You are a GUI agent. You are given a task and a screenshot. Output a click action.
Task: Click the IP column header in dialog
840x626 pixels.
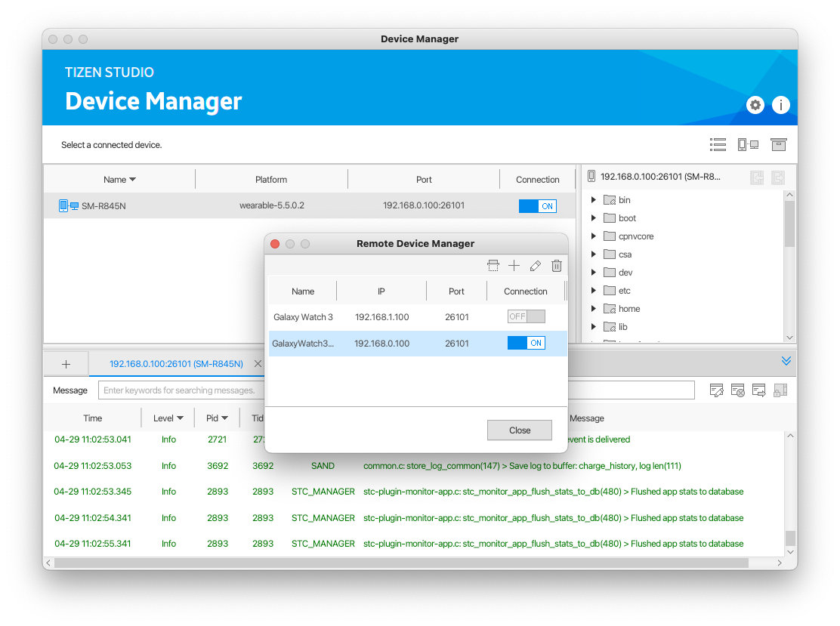click(381, 291)
